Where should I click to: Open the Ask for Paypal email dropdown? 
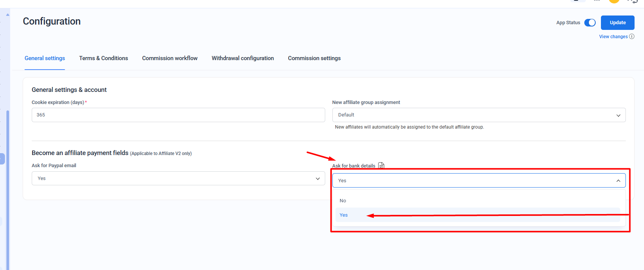178,178
